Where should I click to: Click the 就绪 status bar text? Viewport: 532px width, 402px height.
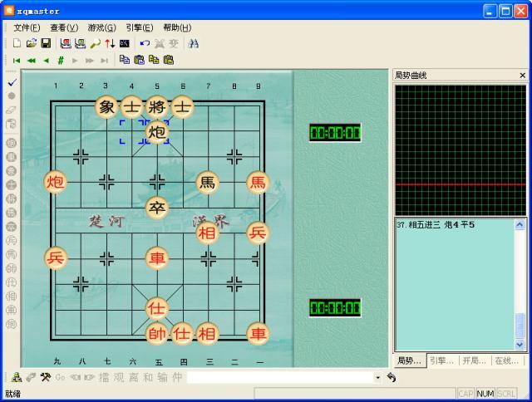(13, 394)
